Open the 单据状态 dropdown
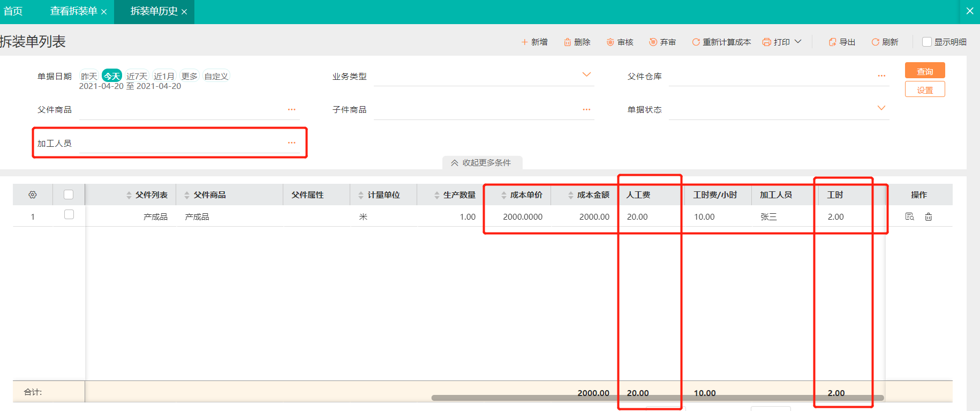 pyautogui.click(x=881, y=108)
